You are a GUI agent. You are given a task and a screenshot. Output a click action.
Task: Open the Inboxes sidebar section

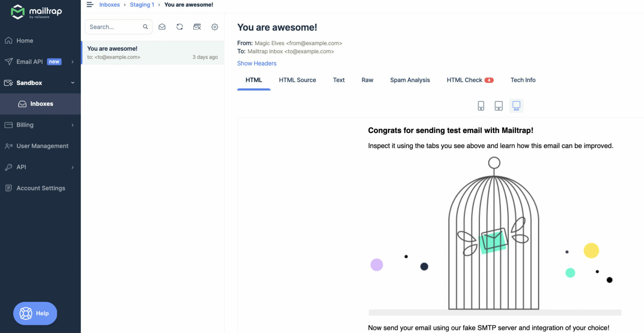click(x=42, y=104)
